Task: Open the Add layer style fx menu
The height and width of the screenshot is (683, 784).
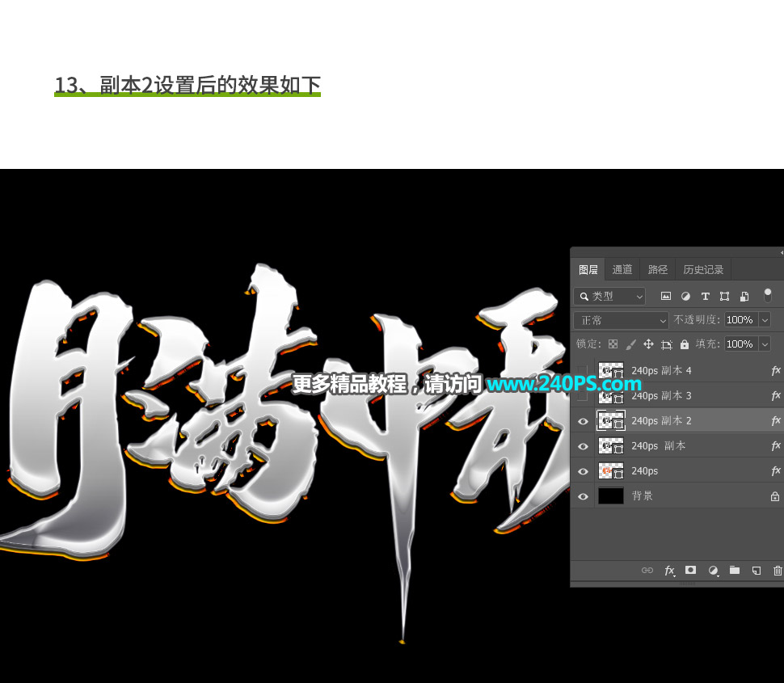Action: coord(669,571)
